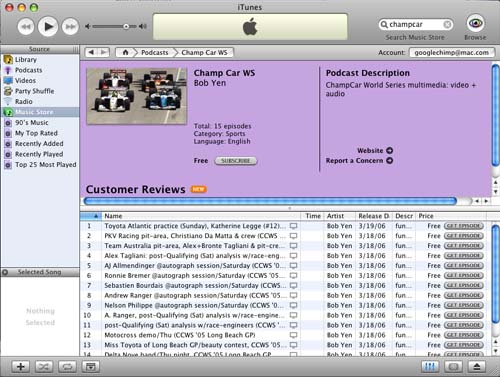Viewport: 500px width, 377px height.
Task: Open the podcast Website link
Action: pyautogui.click(x=375, y=151)
